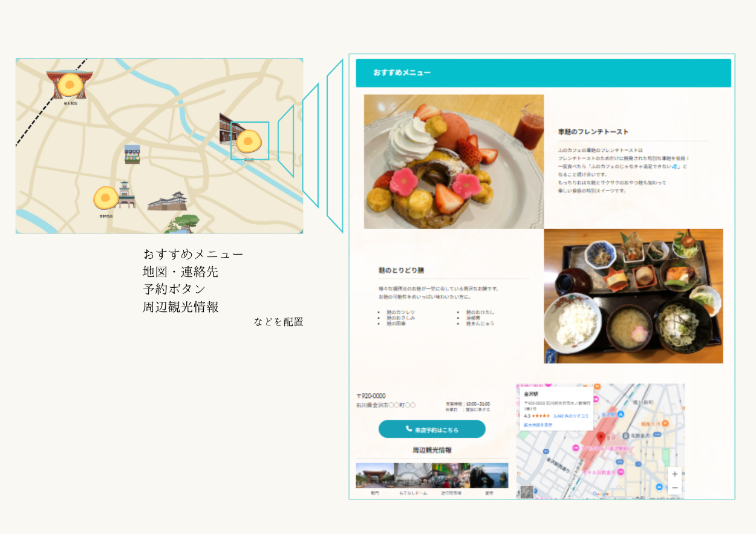Open the 近江町市場 sightseeing thumbnail
This screenshot has height=534, width=756.
[x=451, y=476]
